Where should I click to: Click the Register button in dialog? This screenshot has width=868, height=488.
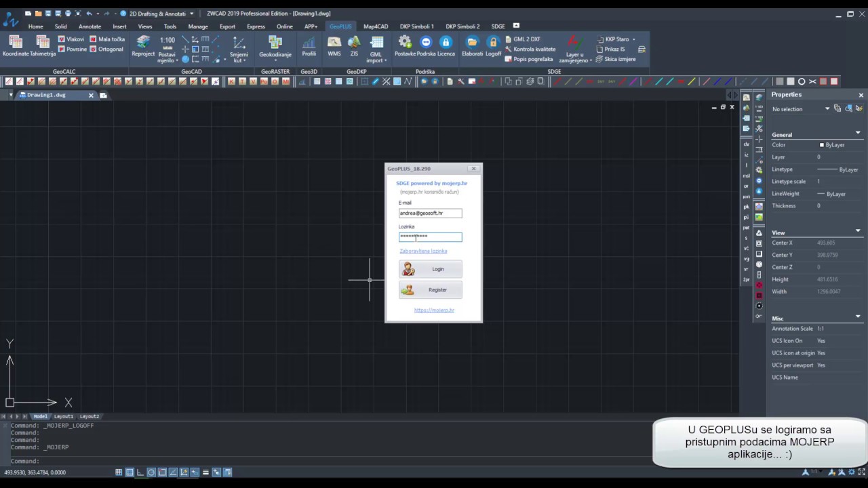click(431, 289)
